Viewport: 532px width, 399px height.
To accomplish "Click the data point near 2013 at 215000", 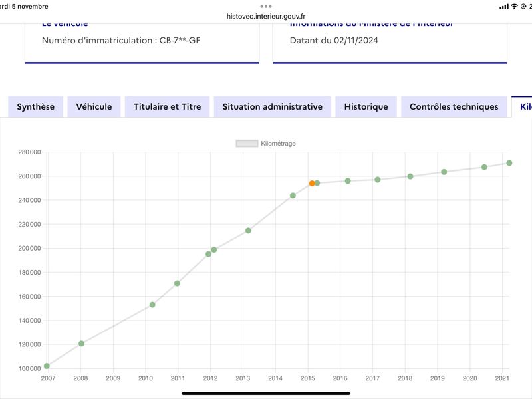I will [x=248, y=231].
